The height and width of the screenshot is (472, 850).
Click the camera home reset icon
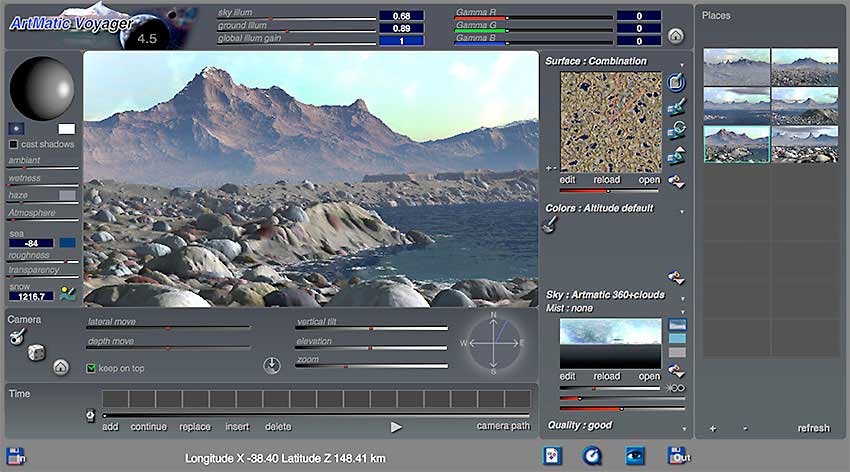tap(61, 367)
